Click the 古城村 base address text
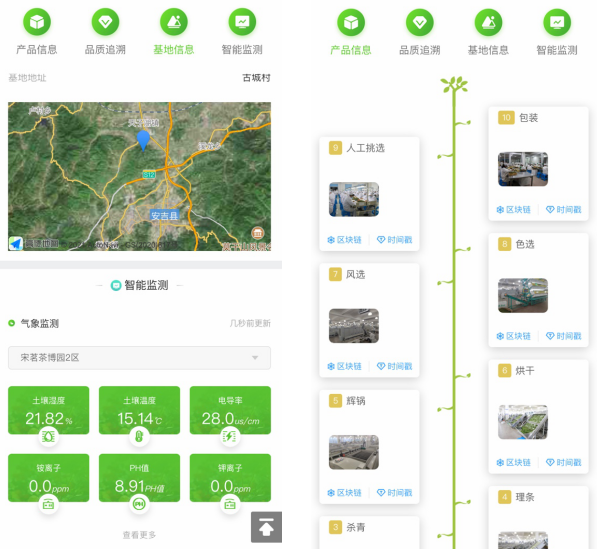This screenshot has height=549, width=600. click(256, 78)
